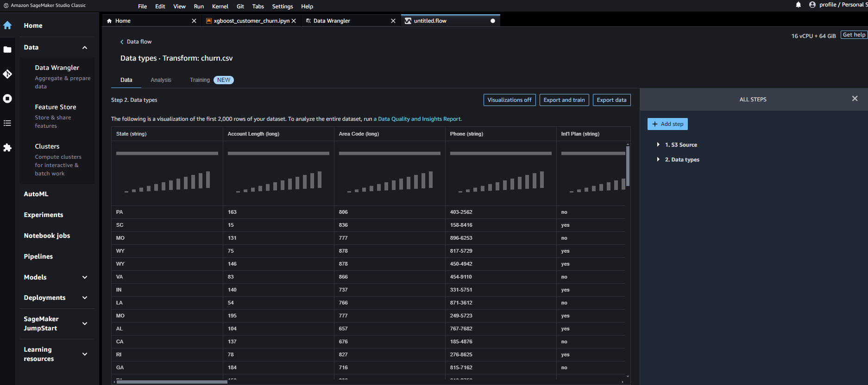Open the File menu
The height and width of the screenshot is (385, 868).
143,6
